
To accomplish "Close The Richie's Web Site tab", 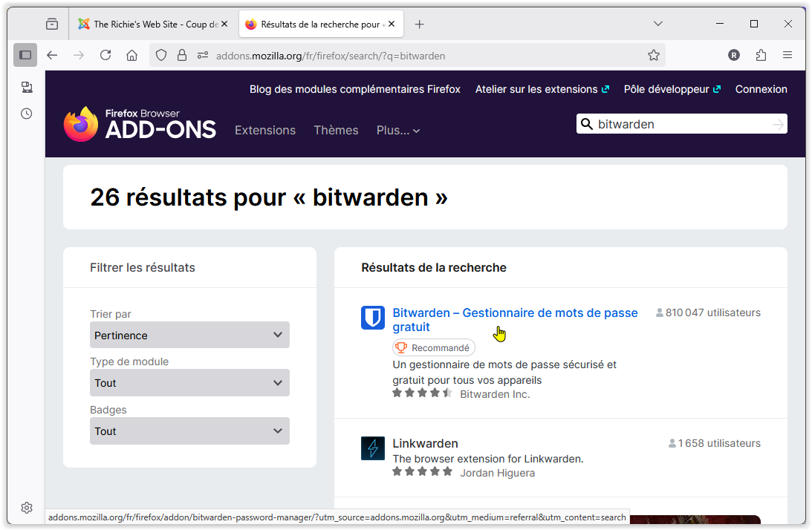I will pos(224,24).
